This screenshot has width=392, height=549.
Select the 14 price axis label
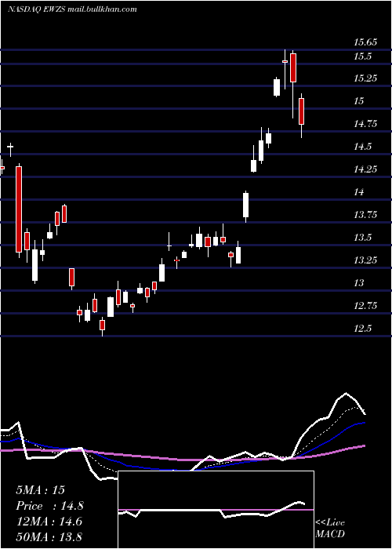click(359, 192)
